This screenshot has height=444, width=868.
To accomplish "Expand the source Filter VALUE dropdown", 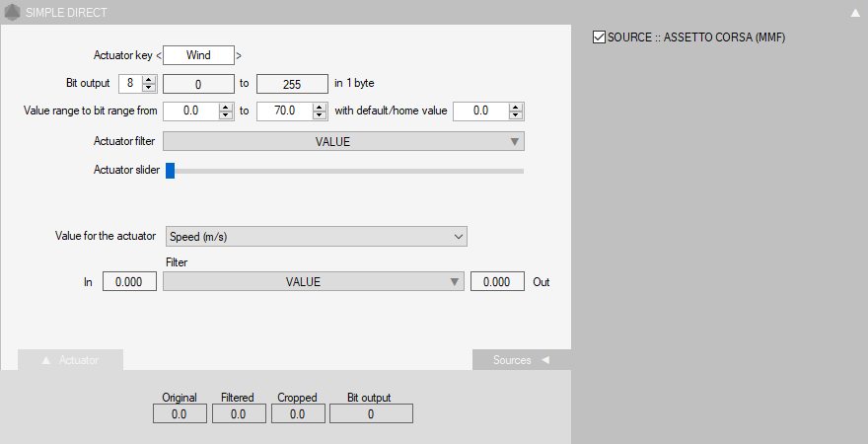I will (313, 282).
